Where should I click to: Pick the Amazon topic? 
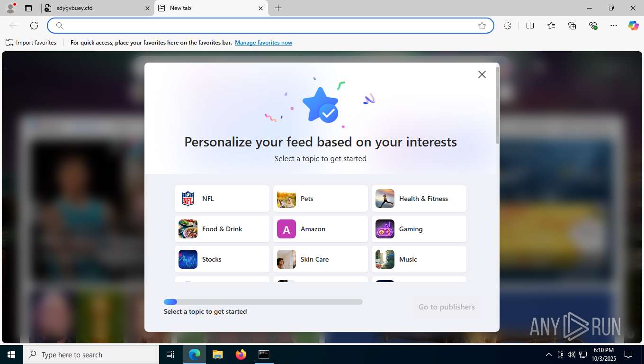pos(321,229)
